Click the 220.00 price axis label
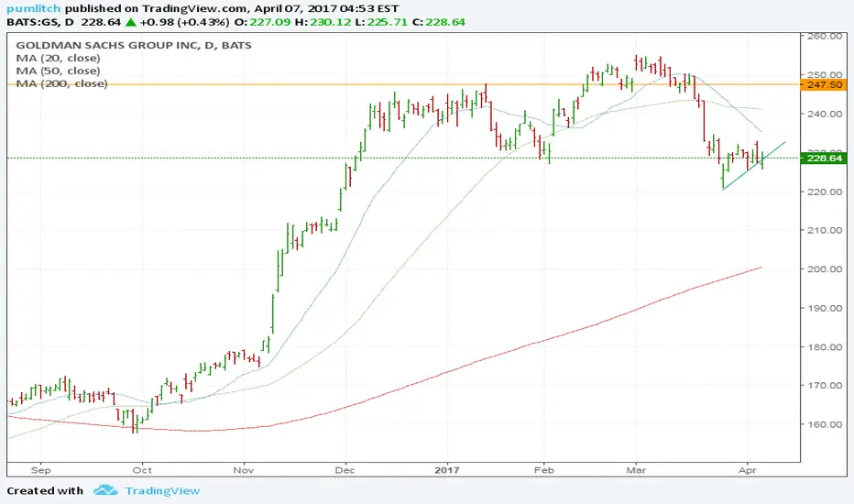 point(824,192)
